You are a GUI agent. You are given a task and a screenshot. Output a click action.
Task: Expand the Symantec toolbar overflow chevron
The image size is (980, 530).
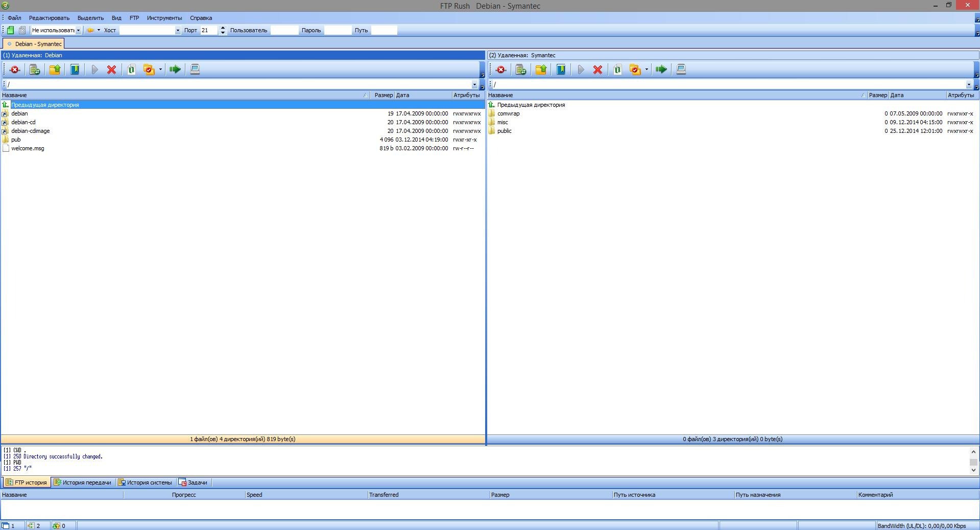pos(977,75)
